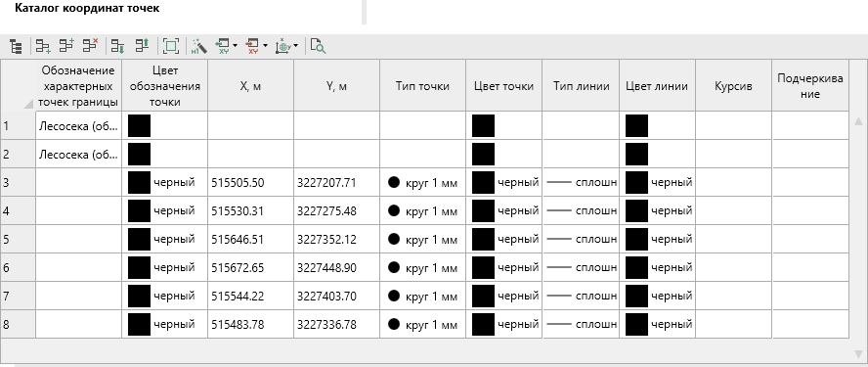Select X value 515530.31
The height and width of the screenshot is (367, 868).
point(238,211)
